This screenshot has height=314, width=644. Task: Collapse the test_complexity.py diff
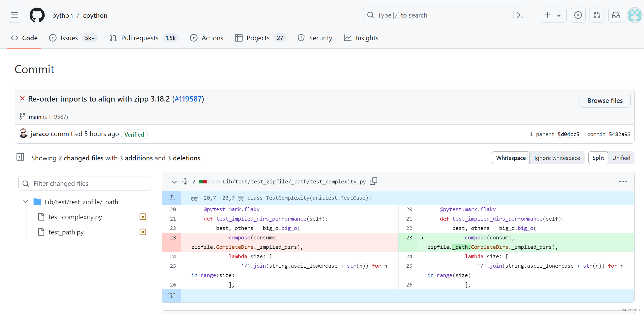(174, 182)
